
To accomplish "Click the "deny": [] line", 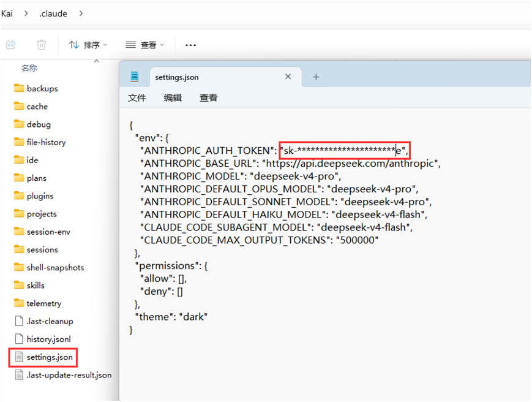I will coord(162,291).
